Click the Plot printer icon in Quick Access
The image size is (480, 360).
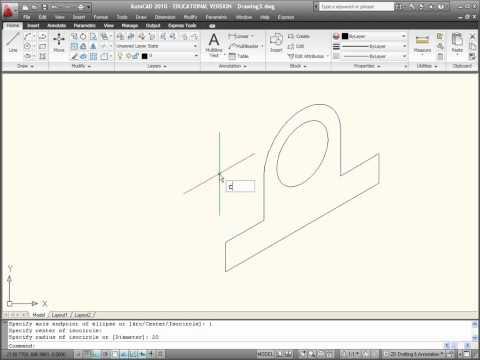point(82,7)
